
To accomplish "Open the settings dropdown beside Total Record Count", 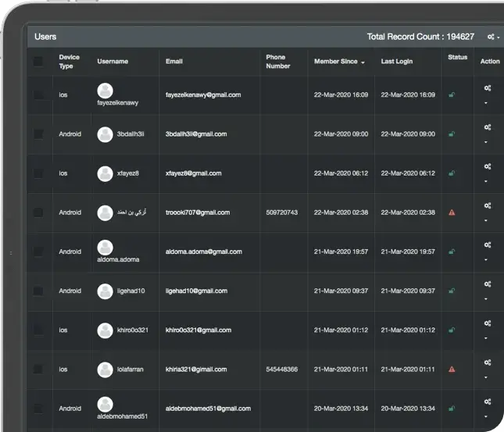I will pyautogui.click(x=493, y=37).
